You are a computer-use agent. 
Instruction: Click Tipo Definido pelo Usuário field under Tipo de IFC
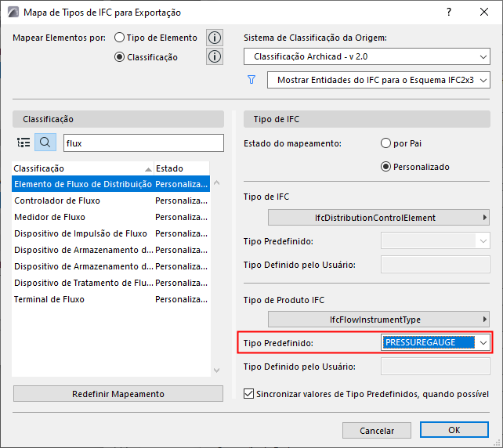coord(436,265)
